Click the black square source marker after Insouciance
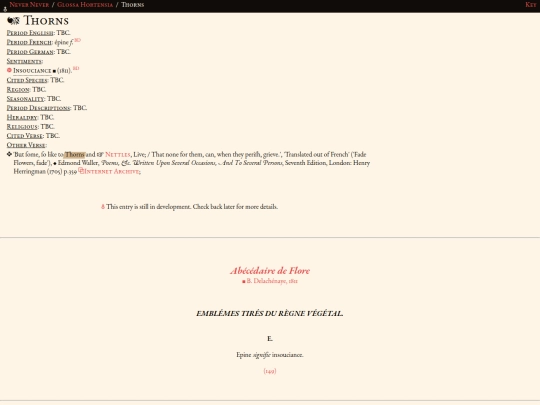Viewport: 540px width, 405px height. pos(54,71)
